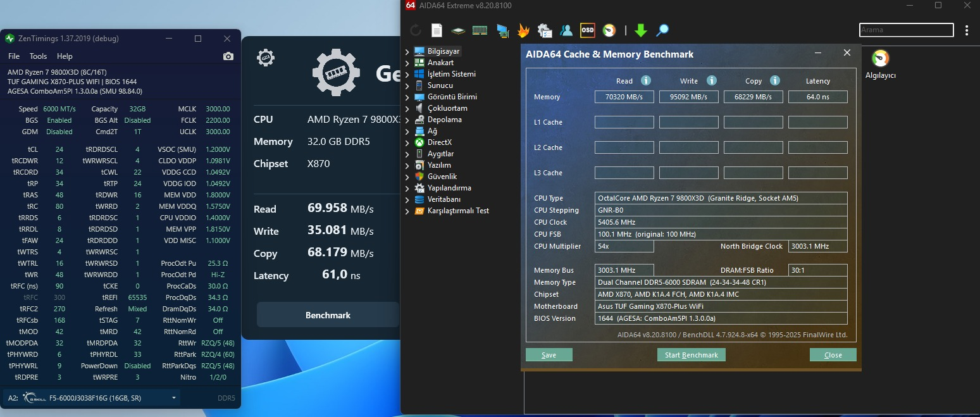The width and height of the screenshot is (980, 417).
Task: Click the CPU Clock 5405.6 MHz value
Action: (721, 222)
